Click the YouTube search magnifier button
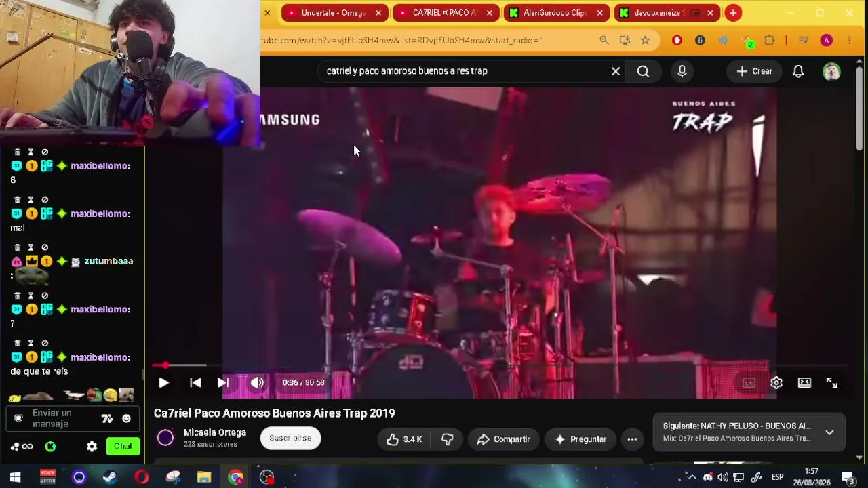Image resolution: width=868 pixels, height=488 pixels. point(644,71)
